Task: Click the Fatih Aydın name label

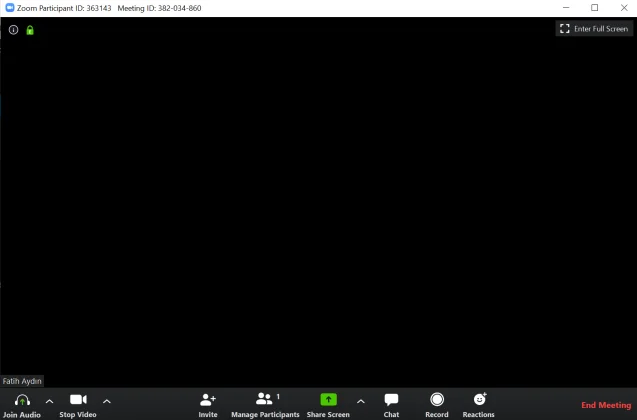Action: pos(22,381)
